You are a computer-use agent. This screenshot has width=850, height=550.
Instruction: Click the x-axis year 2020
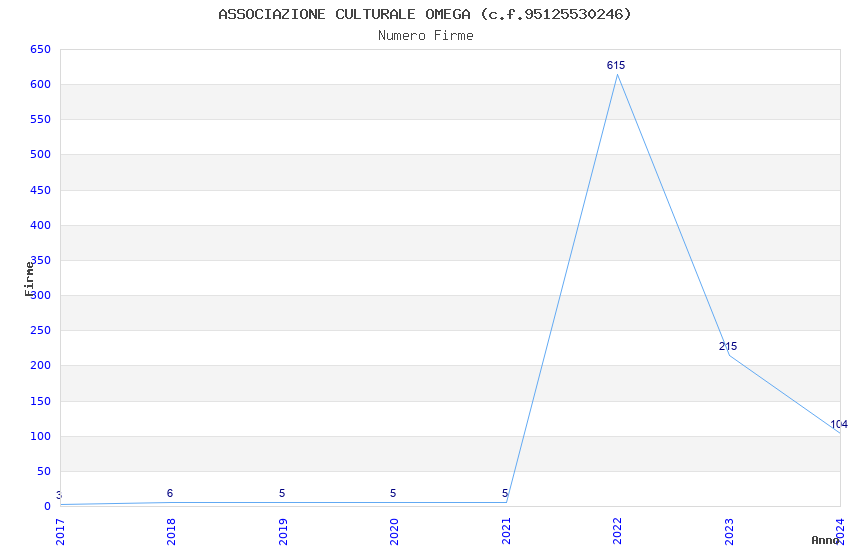coord(394,532)
